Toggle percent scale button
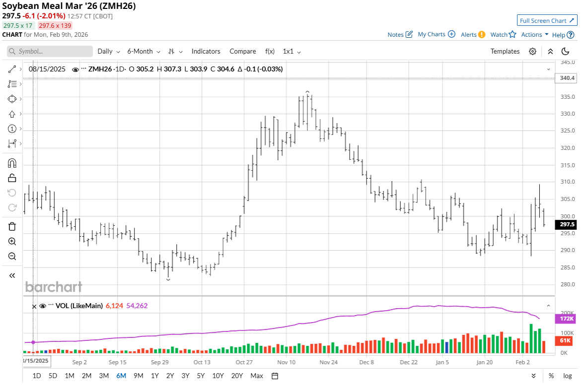Viewport: 587px width, 392px height. (x=551, y=376)
